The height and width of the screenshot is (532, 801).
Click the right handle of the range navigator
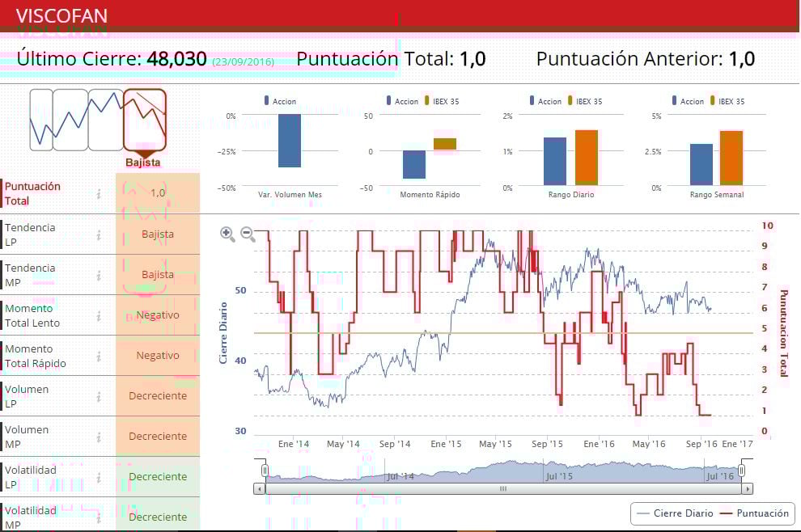741,471
